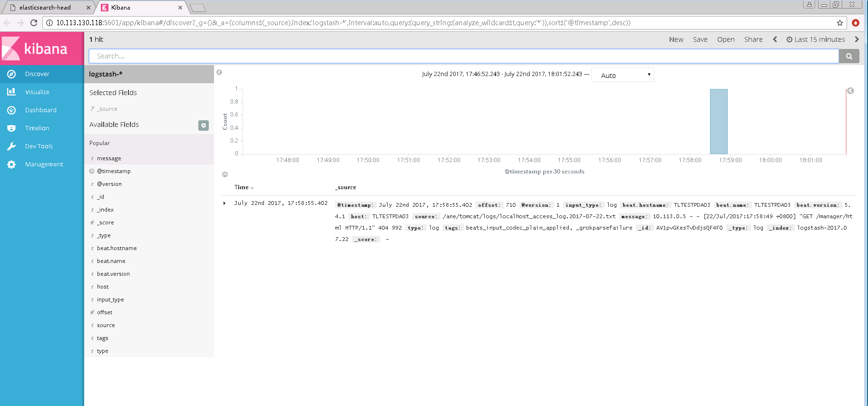Reload the browser page
Screen dimensions: 868x406
pos(34,23)
